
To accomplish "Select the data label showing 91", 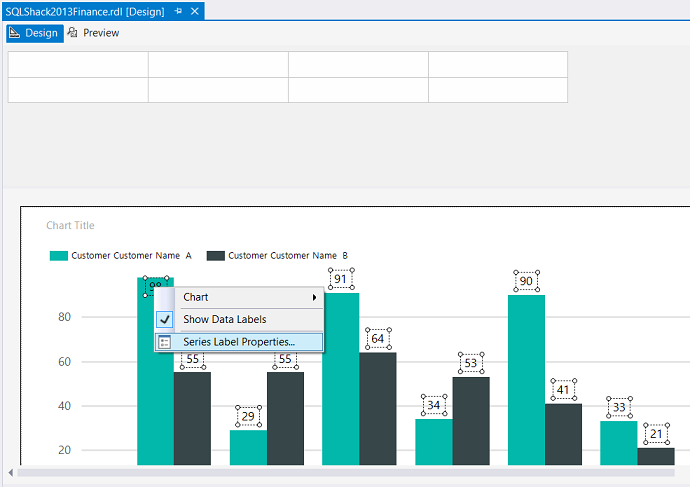I will click(x=341, y=279).
